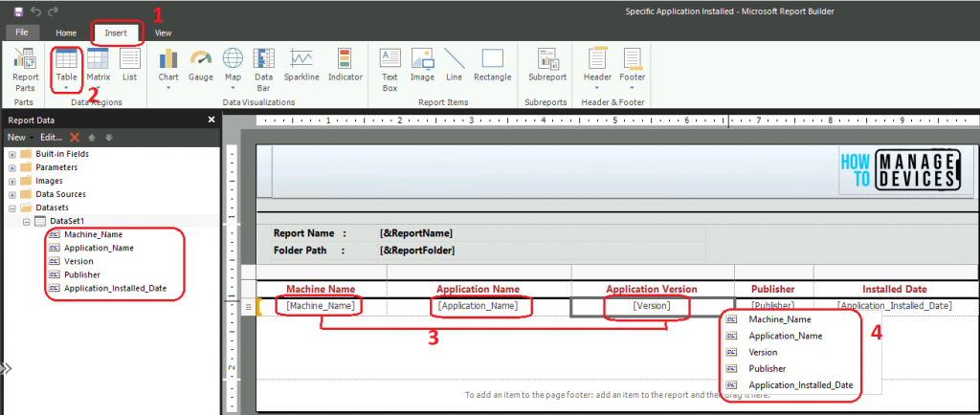980x415 pixels.
Task: Collapse the DataSet1 node
Action: pyautogui.click(x=26, y=221)
